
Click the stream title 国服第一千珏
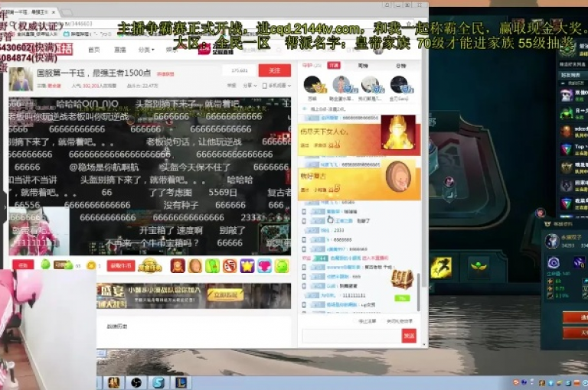94,73
